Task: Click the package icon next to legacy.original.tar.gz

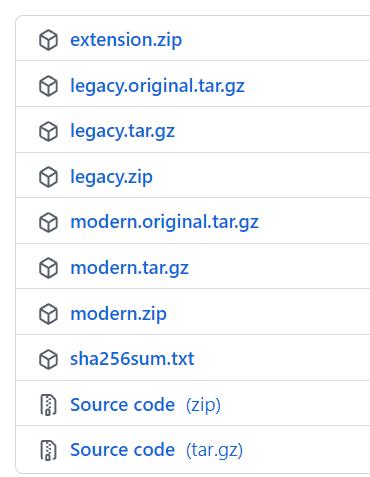Action: coord(49,86)
